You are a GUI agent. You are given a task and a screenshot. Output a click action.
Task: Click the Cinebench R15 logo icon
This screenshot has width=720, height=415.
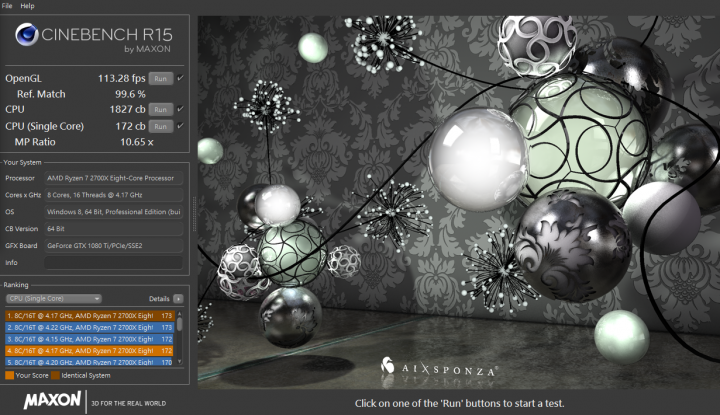27,34
